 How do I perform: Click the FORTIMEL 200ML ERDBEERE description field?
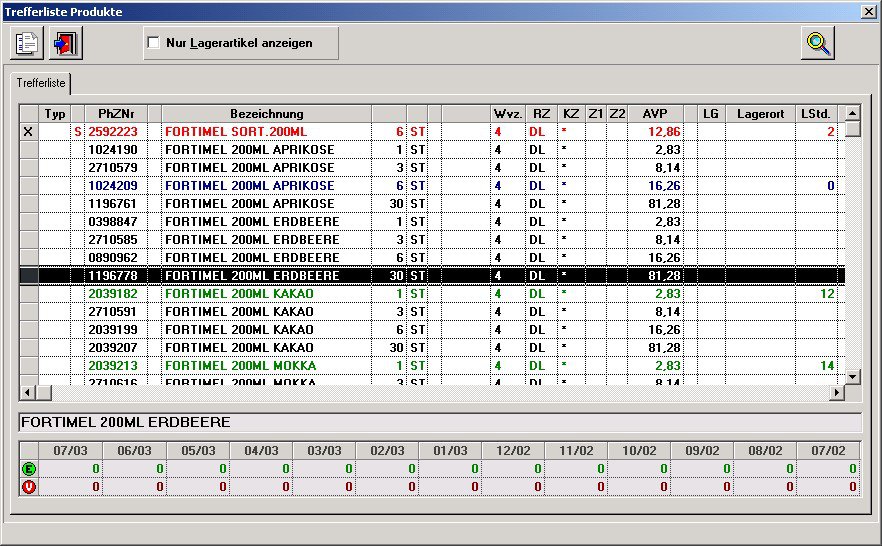click(x=440, y=422)
